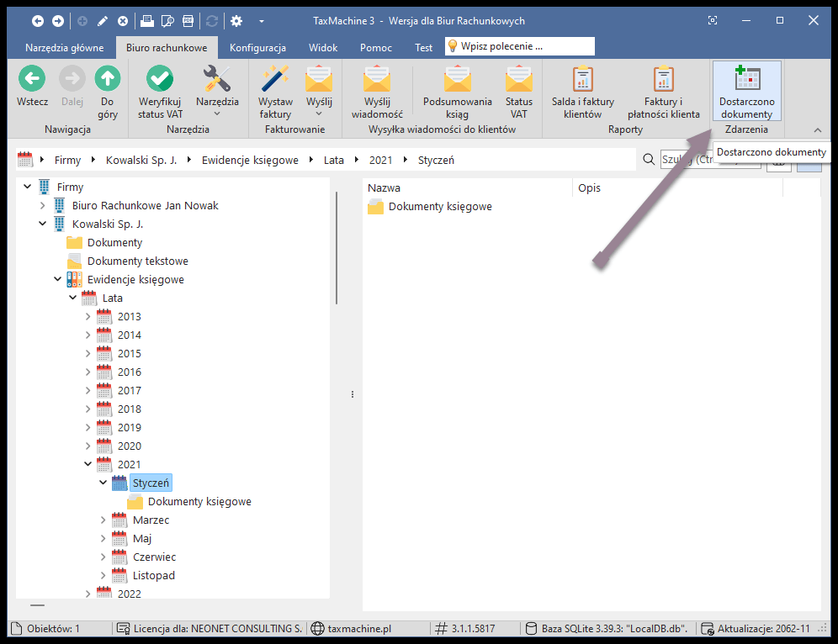Image resolution: width=838 pixels, height=644 pixels.
Task: Collapse the Kowalski Sp. J. tree node
Action: click(x=43, y=224)
